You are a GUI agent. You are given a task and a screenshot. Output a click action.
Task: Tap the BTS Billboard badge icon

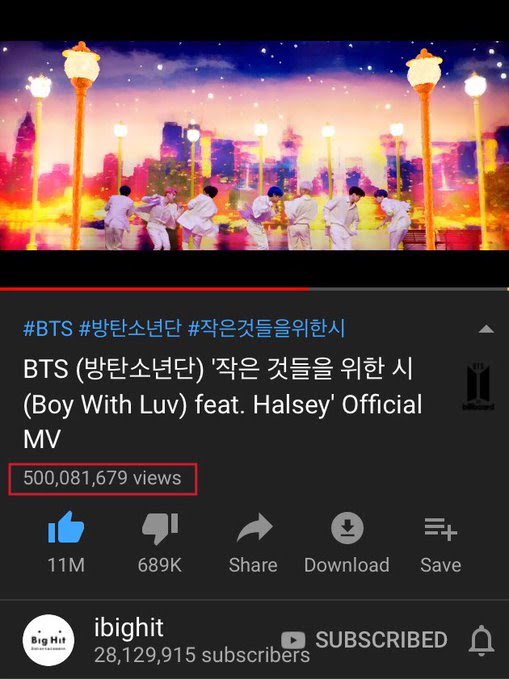(478, 386)
